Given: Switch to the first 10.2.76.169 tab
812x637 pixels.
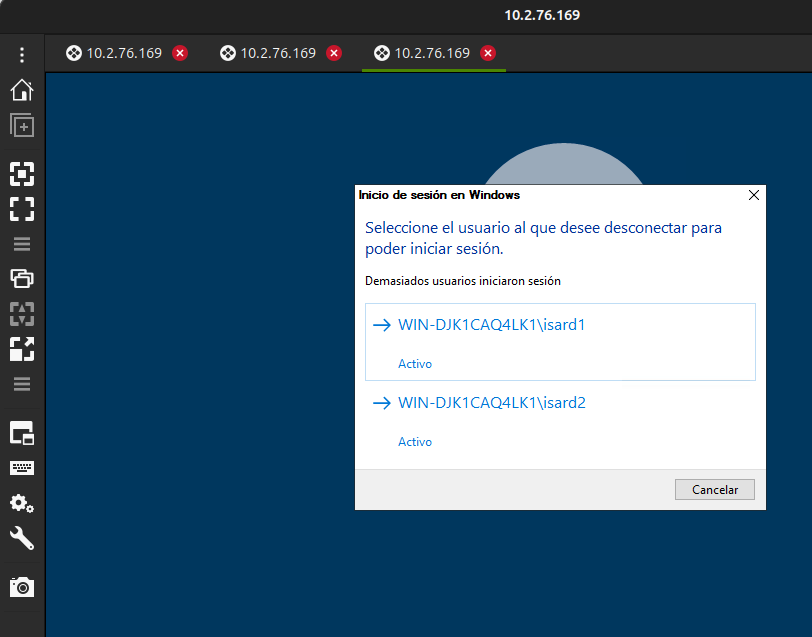Looking at the screenshot, I should point(115,53).
